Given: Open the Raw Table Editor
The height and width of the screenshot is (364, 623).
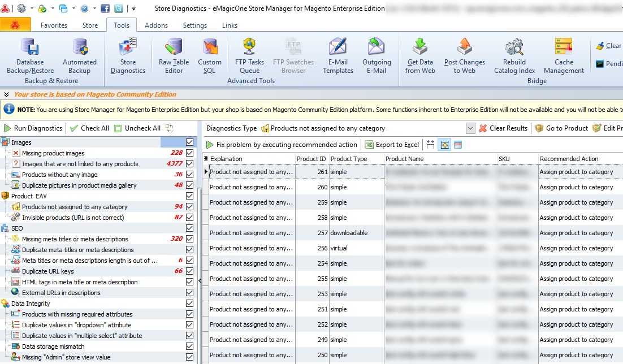Looking at the screenshot, I should click(x=174, y=55).
